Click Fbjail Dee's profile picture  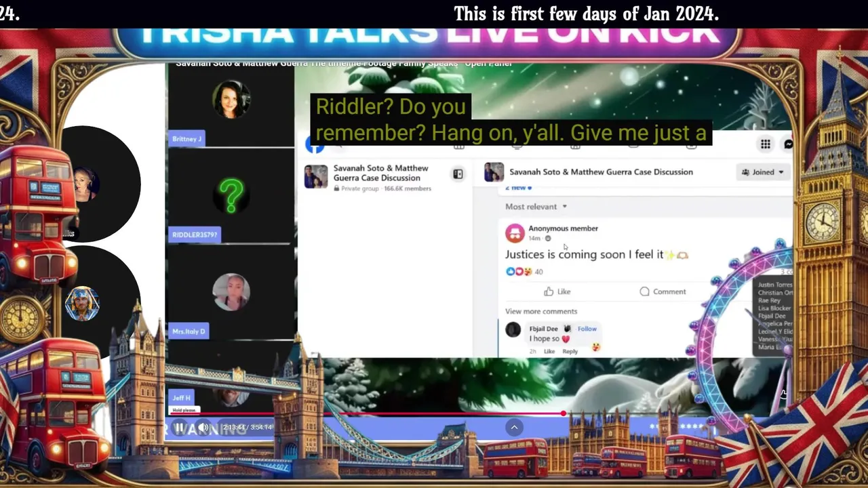point(513,330)
